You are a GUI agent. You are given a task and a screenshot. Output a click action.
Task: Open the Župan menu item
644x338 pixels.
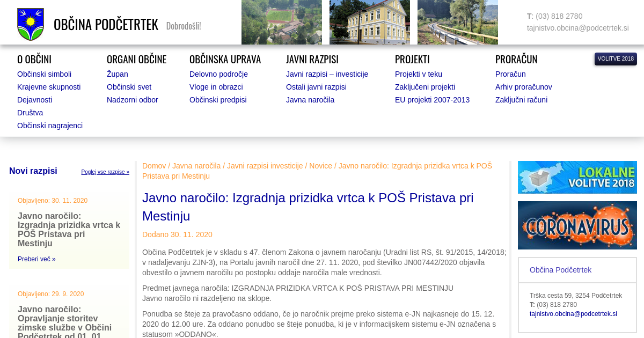[x=117, y=74]
